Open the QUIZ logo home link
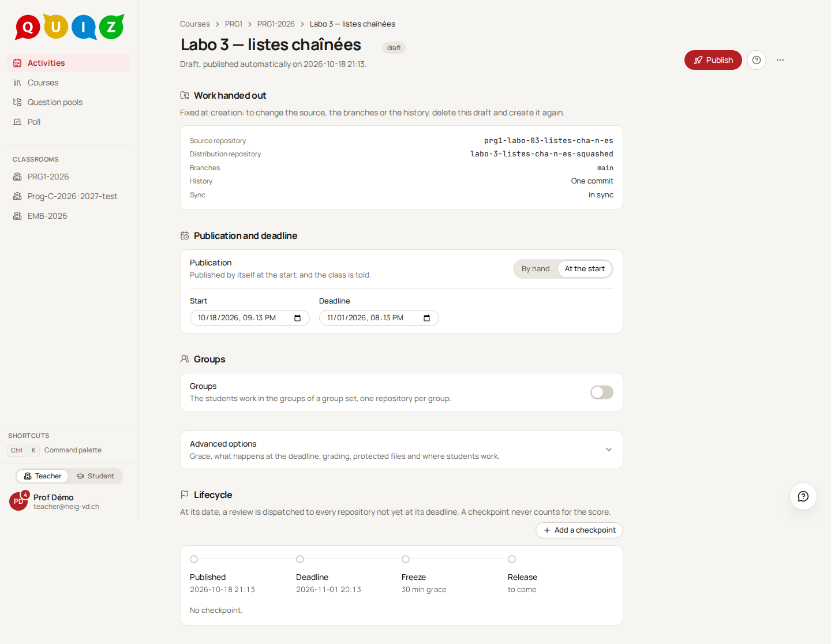This screenshot has width=831, height=644. point(69,27)
